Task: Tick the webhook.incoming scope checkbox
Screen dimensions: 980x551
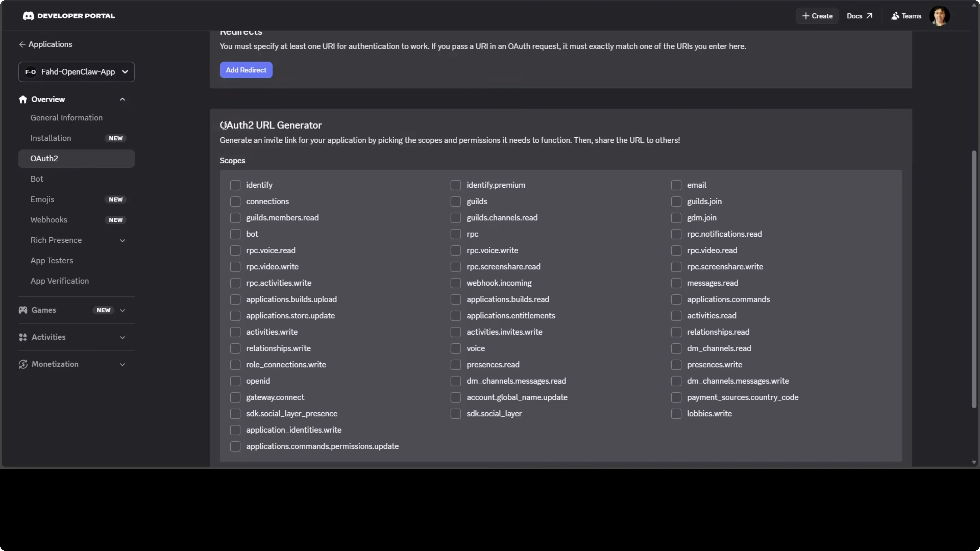Action: click(455, 283)
